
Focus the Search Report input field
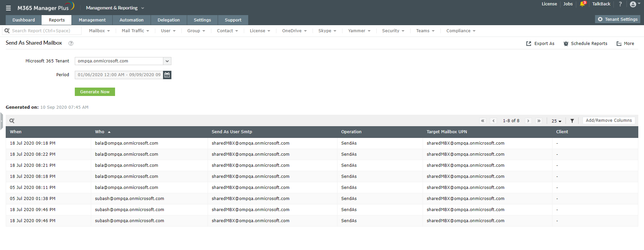tap(45, 31)
